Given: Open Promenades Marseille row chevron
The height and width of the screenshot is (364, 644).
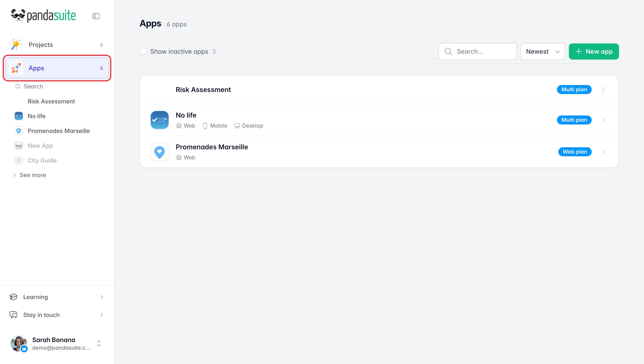Looking at the screenshot, I should (603, 152).
